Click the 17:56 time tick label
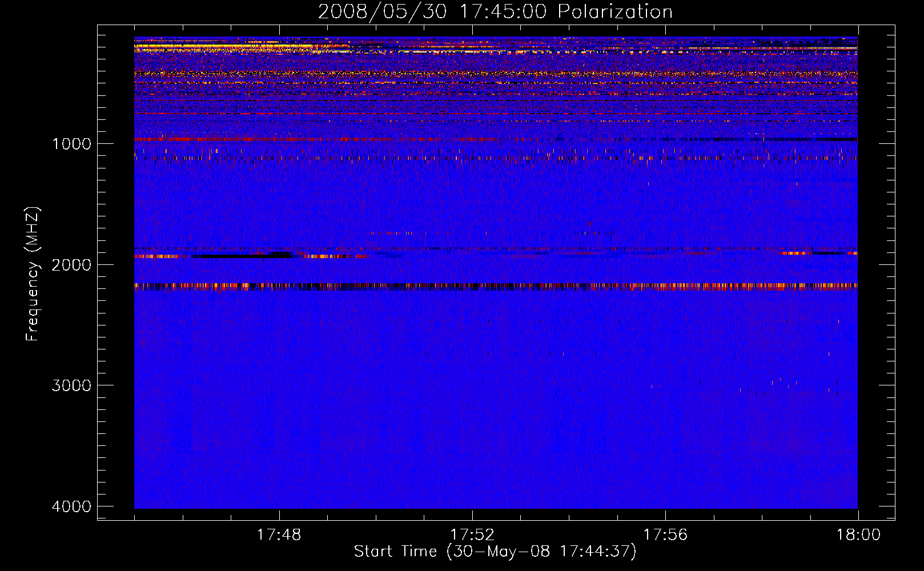 665,535
